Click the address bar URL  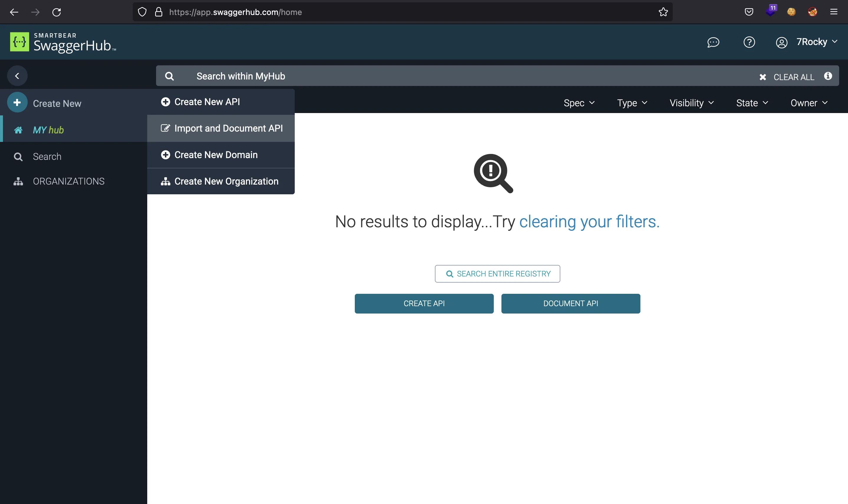235,12
